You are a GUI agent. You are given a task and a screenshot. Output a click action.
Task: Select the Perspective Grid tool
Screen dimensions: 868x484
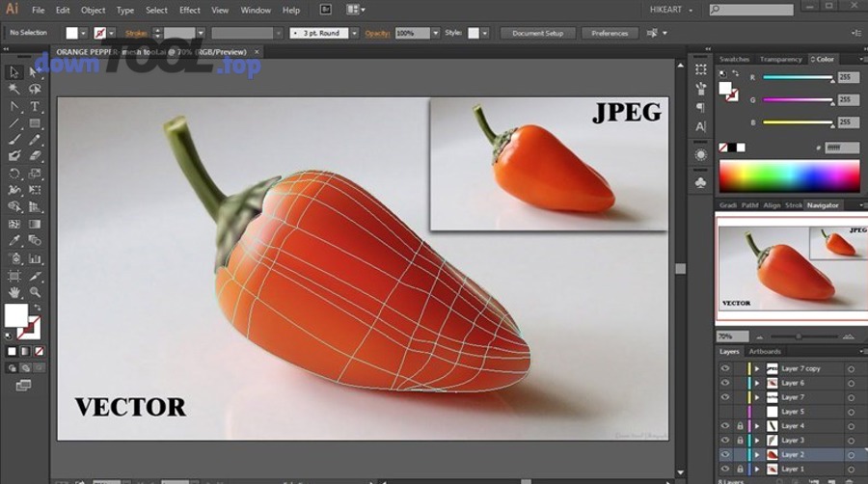35,207
